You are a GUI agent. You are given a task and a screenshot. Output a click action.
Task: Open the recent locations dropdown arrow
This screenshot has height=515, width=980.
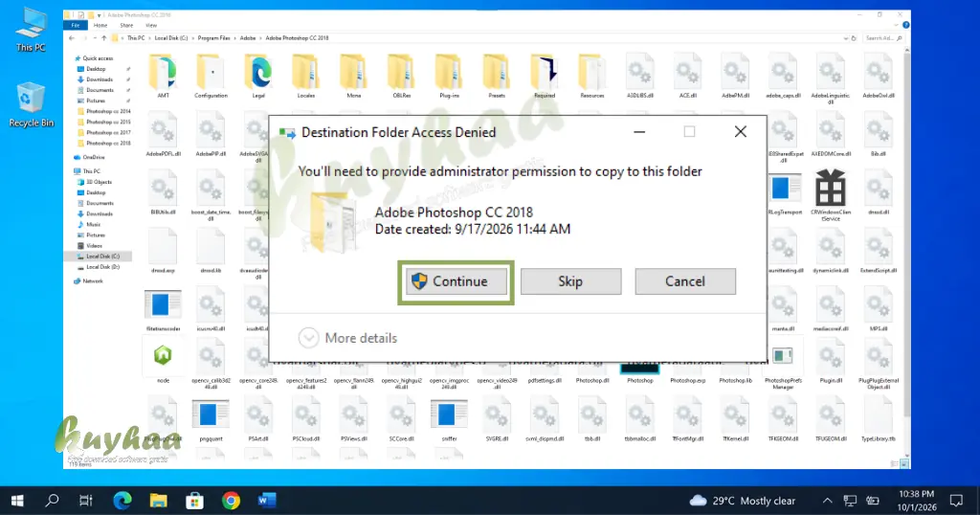tap(95, 38)
